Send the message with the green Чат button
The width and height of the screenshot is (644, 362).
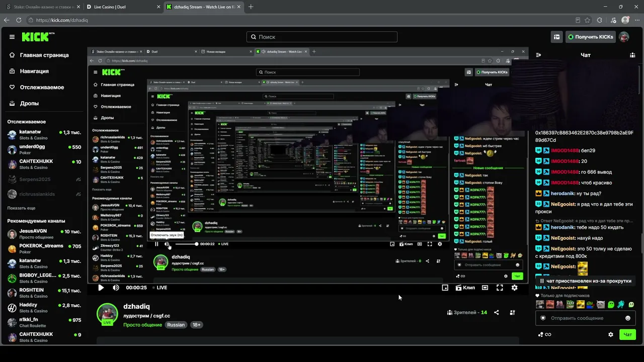(x=627, y=334)
